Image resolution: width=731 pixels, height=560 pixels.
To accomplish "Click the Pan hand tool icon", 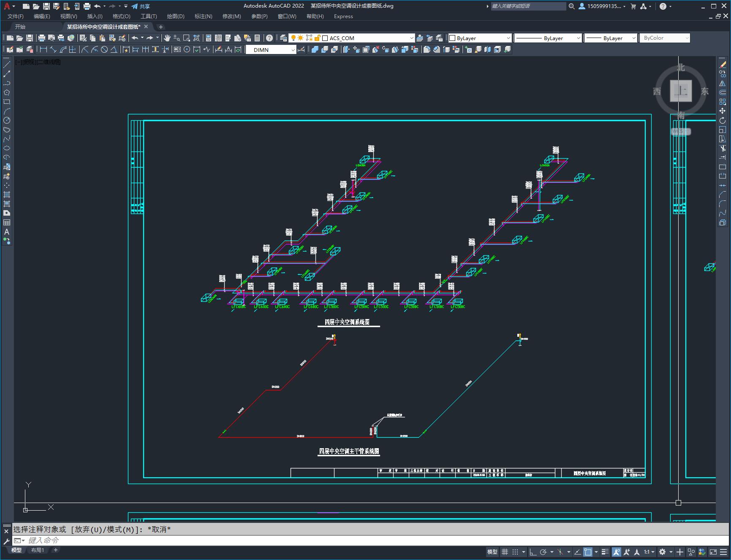I will click(x=167, y=38).
